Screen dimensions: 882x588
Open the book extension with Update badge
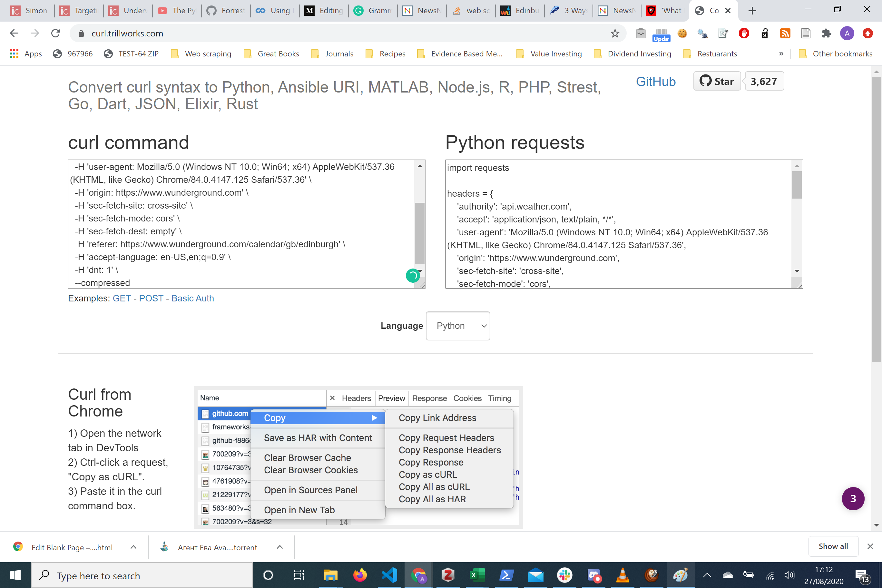pos(661,34)
